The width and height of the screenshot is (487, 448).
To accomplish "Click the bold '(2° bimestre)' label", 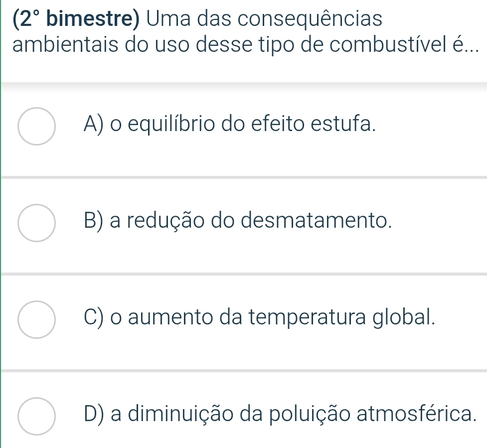I will 73,20.
